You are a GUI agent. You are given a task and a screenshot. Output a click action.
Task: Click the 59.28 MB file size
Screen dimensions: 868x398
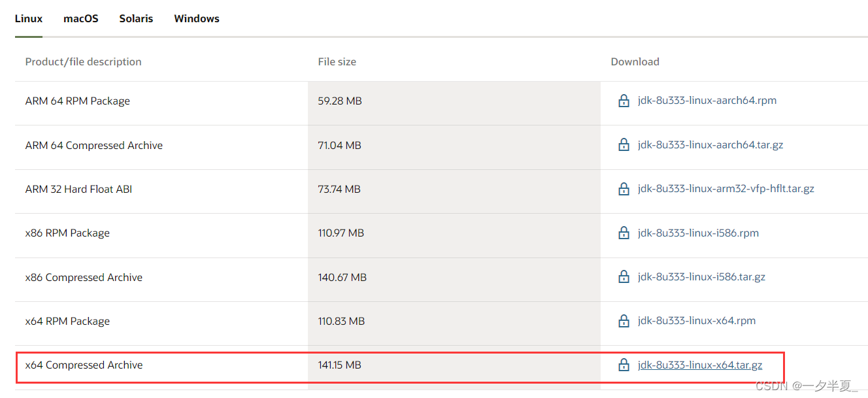tap(340, 101)
